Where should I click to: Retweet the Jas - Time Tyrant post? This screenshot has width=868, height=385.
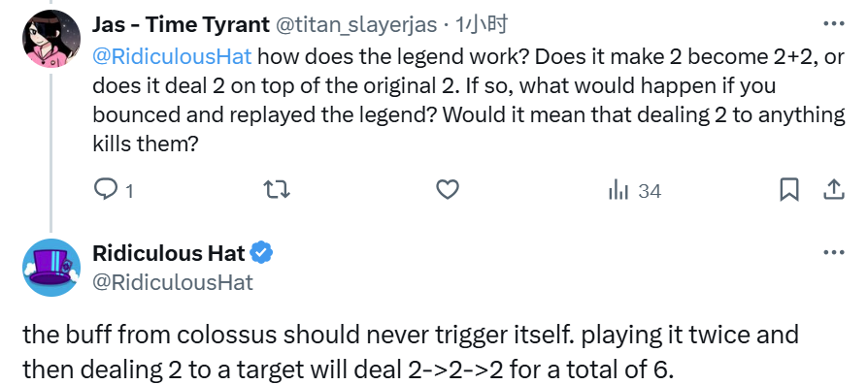[x=277, y=190]
